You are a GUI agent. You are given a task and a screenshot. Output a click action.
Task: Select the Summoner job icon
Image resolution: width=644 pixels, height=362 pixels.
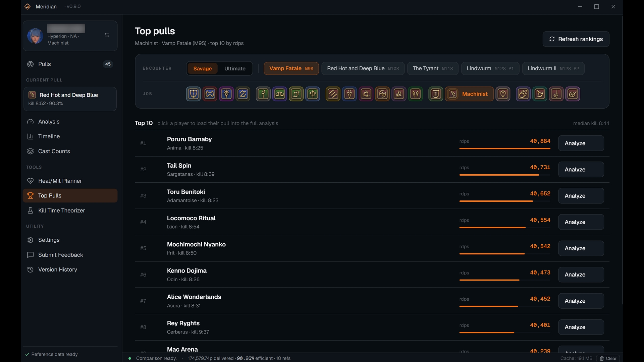click(x=540, y=94)
